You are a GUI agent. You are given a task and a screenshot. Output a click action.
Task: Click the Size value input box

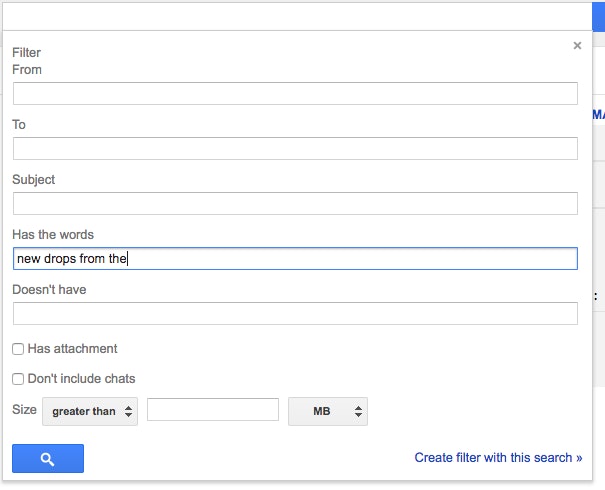(212, 410)
